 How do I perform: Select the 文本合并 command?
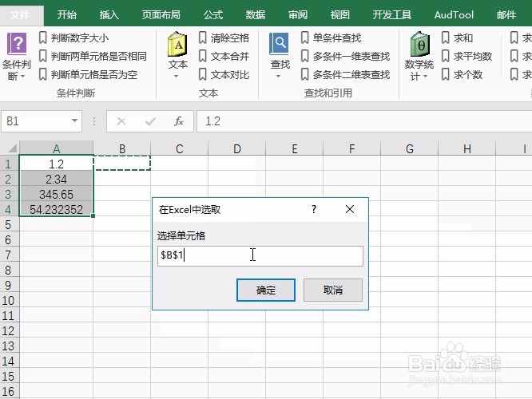click(x=224, y=56)
